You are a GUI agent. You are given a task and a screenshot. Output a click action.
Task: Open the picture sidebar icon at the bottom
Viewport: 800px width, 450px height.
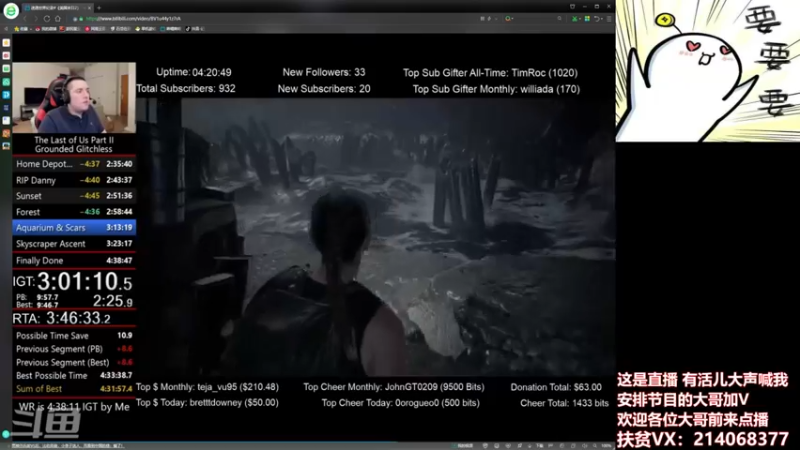point(6,146)
